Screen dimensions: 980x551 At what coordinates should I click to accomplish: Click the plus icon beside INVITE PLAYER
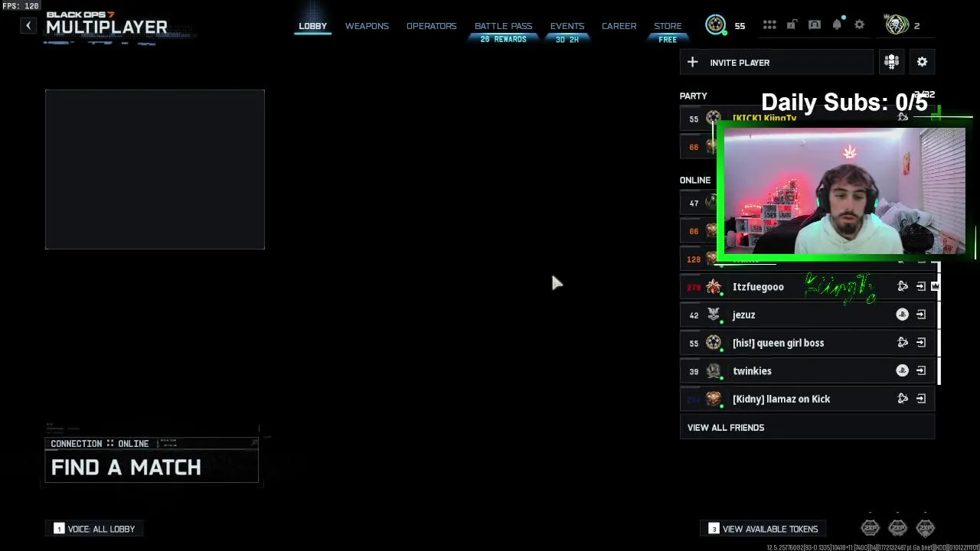(x=692, y=63)
